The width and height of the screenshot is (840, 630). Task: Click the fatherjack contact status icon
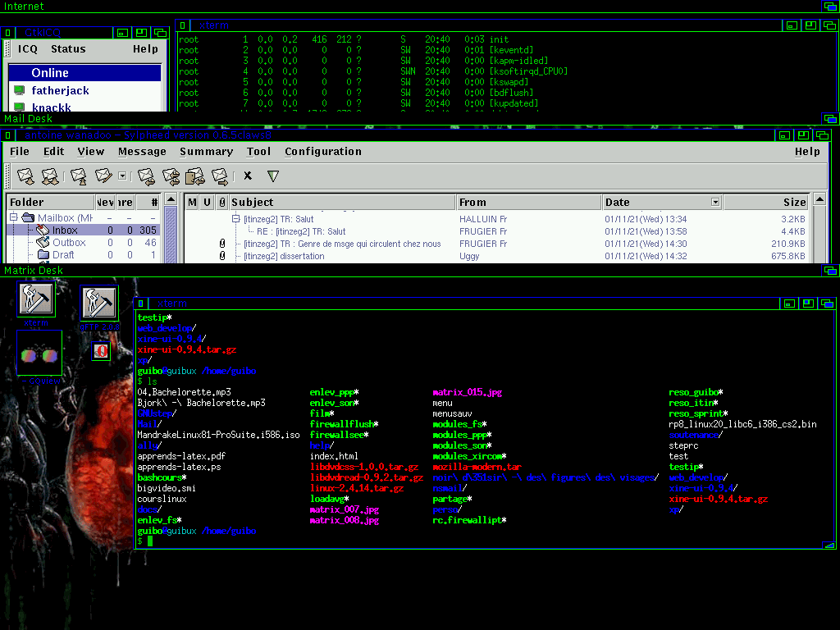tap(20, 90)
